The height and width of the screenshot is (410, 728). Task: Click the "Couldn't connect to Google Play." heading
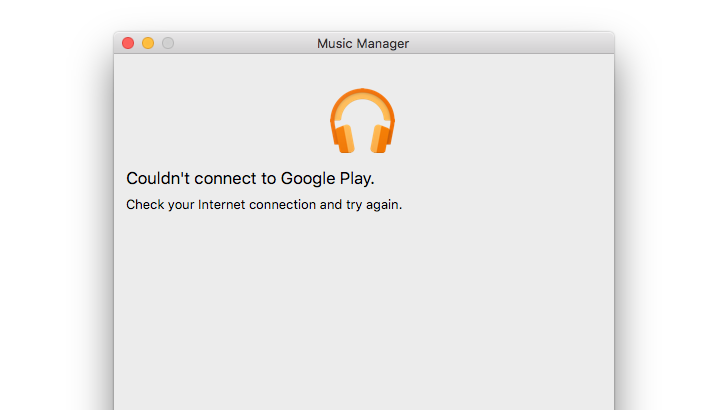pos(250,179)
